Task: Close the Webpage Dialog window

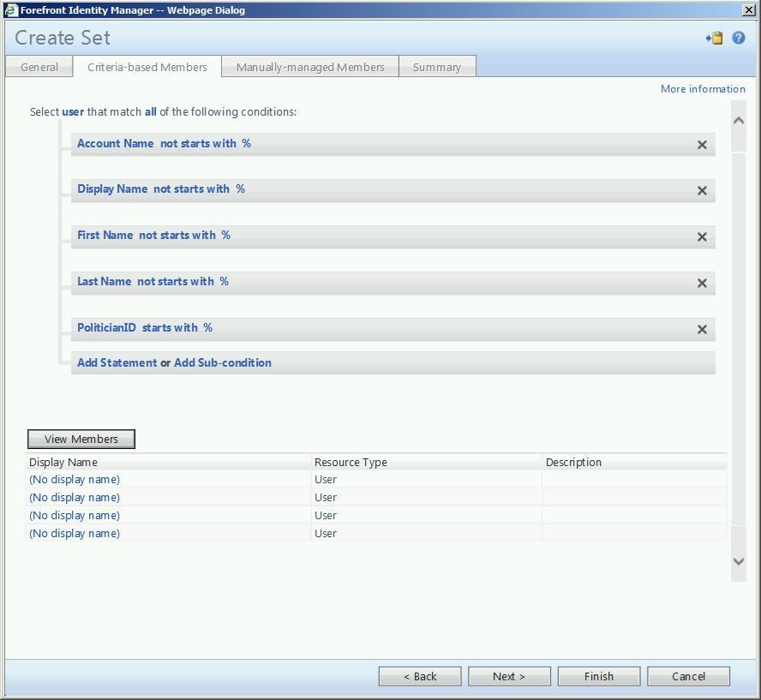Action: (749, 9)
